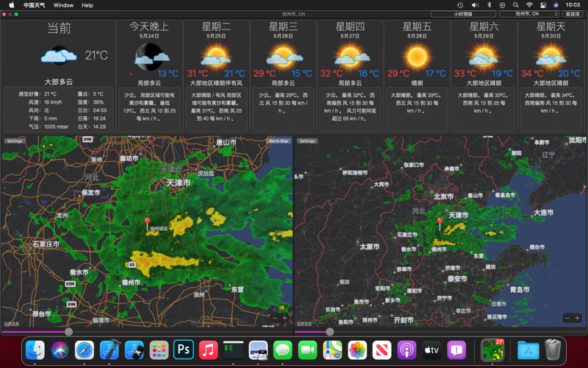Open the weather radar app in the Dock
This screenshot has width=588, height=368.
(x=492, y=350)
